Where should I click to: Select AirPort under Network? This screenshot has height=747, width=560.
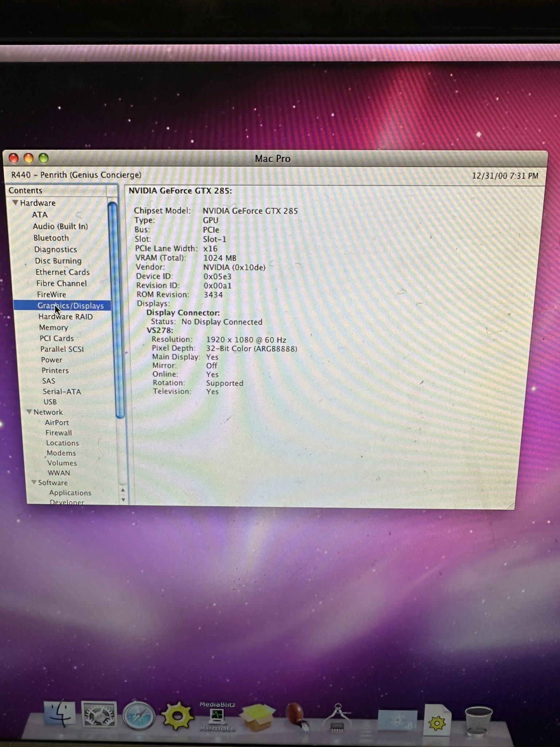point(57,422)
